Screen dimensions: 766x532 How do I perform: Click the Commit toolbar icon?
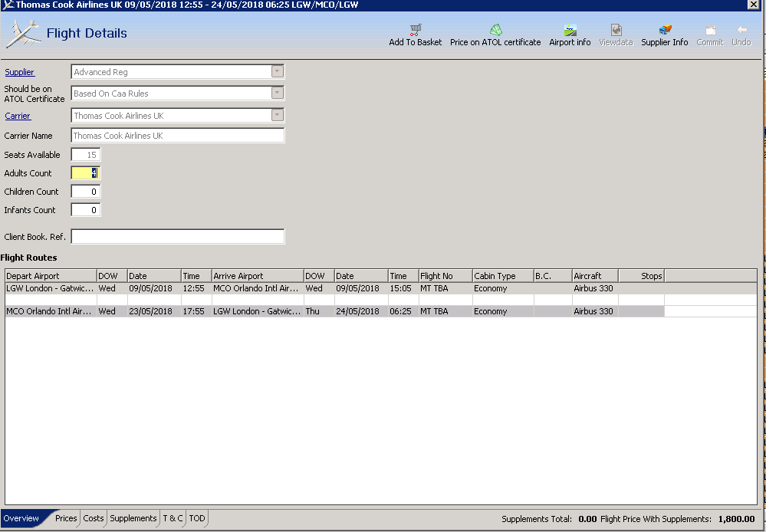pyautogui.click(x=710, y=30)
